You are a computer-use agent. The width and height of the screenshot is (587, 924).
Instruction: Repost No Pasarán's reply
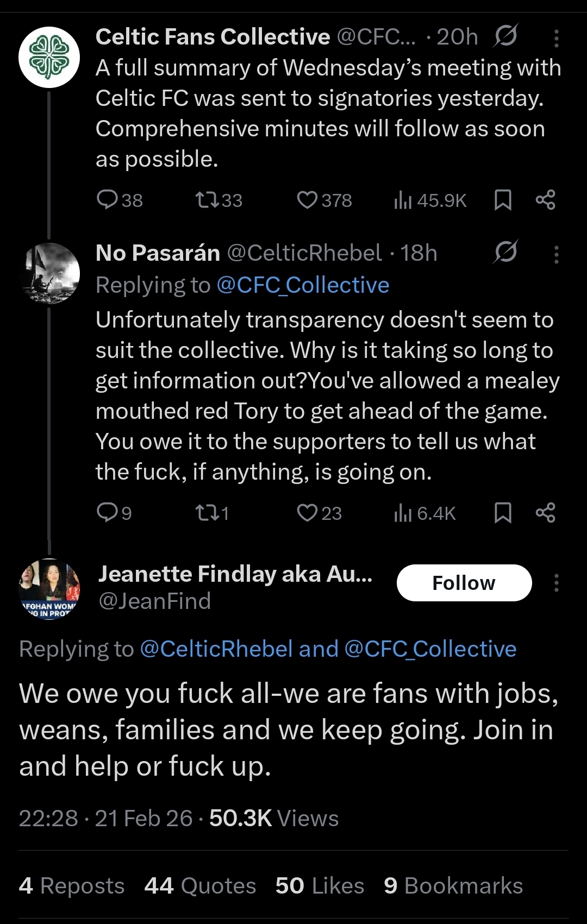click(207, 512)
